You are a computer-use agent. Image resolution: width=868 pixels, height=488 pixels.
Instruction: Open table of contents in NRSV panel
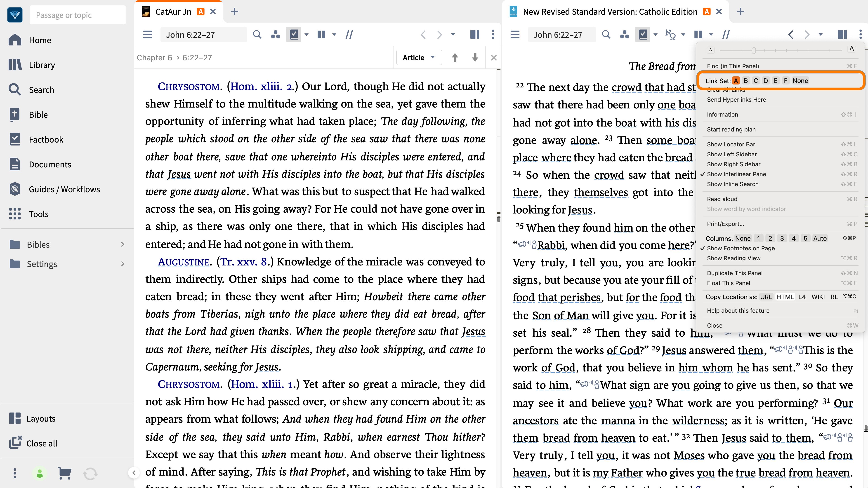tap(515, 35)
